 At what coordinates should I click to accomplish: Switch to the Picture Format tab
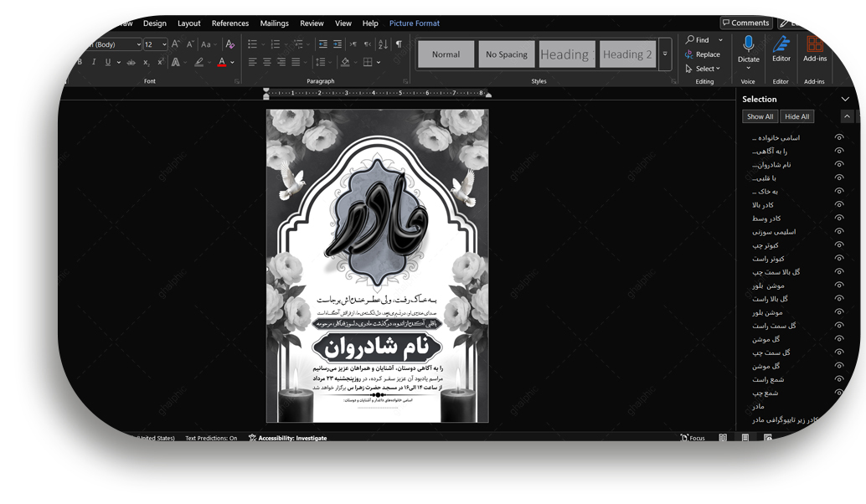pos(414,23)
